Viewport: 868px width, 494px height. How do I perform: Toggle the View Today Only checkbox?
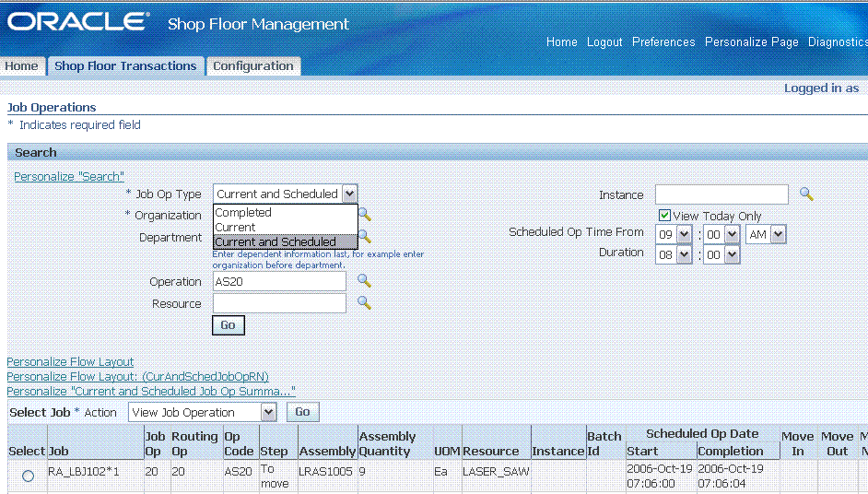664,216
